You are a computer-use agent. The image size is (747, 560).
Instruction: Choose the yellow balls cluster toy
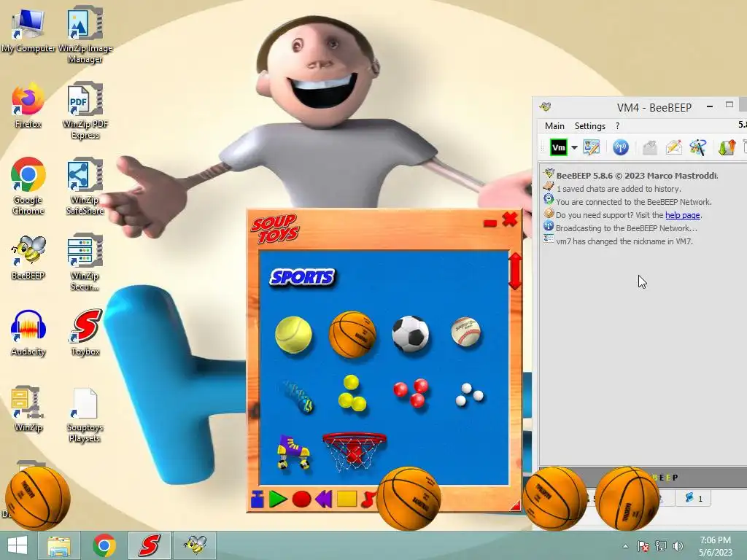coord(352,394)
